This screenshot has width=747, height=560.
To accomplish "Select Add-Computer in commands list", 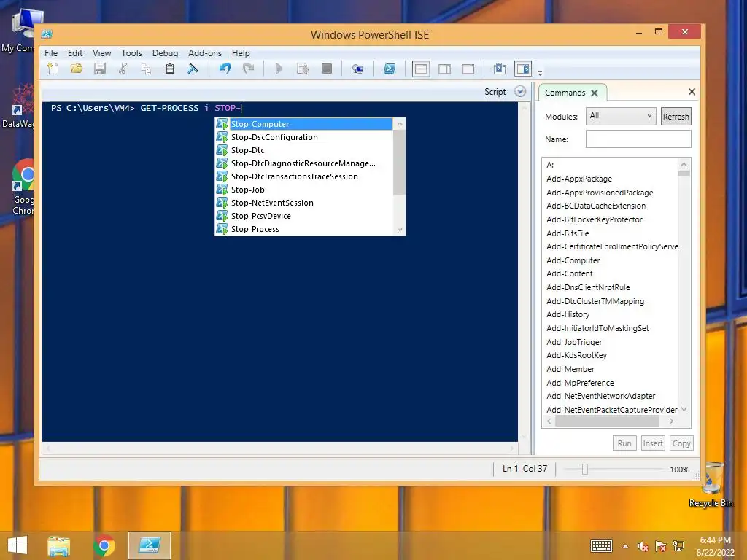I will [573, 260].
